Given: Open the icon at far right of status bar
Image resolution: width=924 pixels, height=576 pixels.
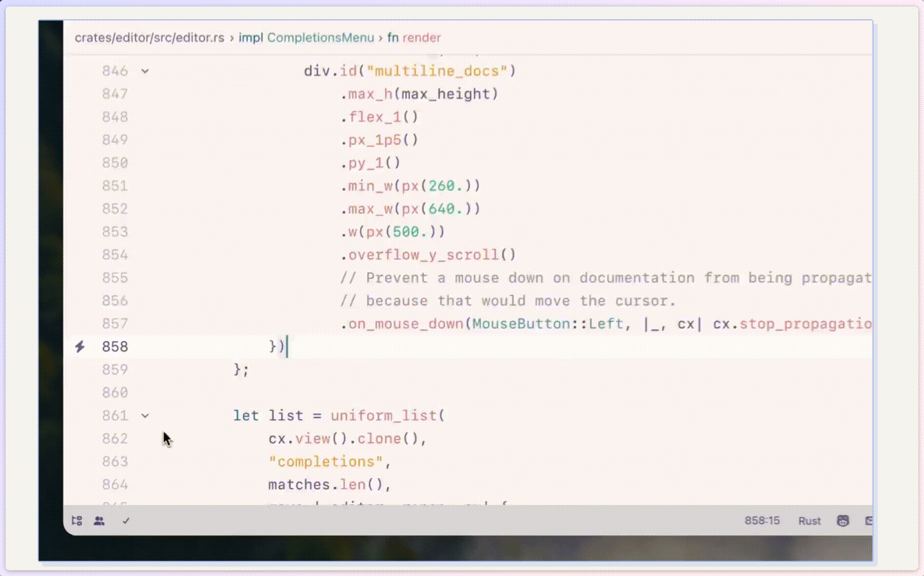Looking at the screenshot, I should click(x=869, y=520).
